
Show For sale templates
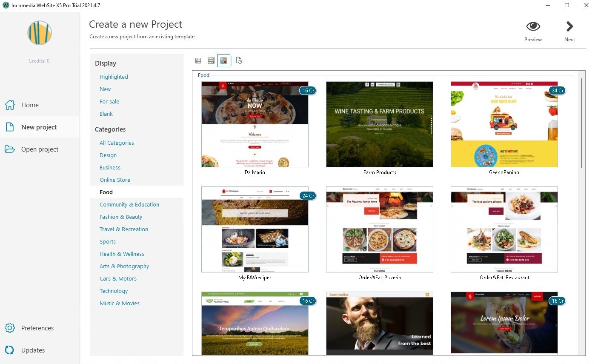pyautogui.click(x=109, y=101)
